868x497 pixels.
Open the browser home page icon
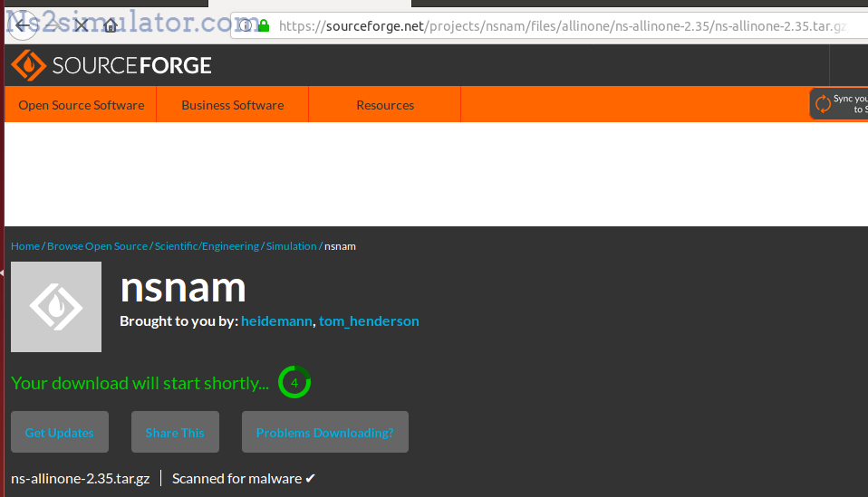coord(111,25)
